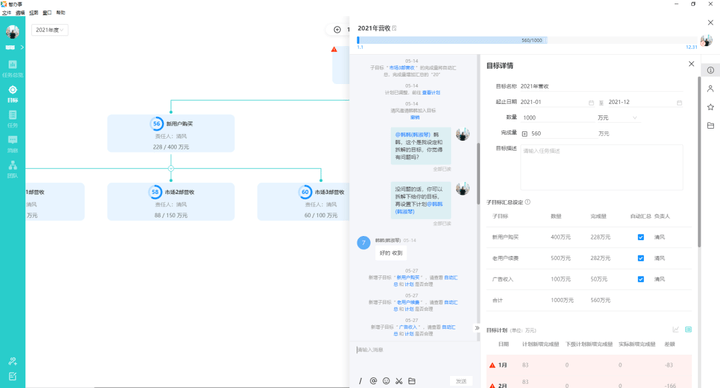The height and width of the screenshot is (388, 720).
Task: Click the edit note icon at sidebar bottom
Action: pyautogui.click(x=12, y=376)
